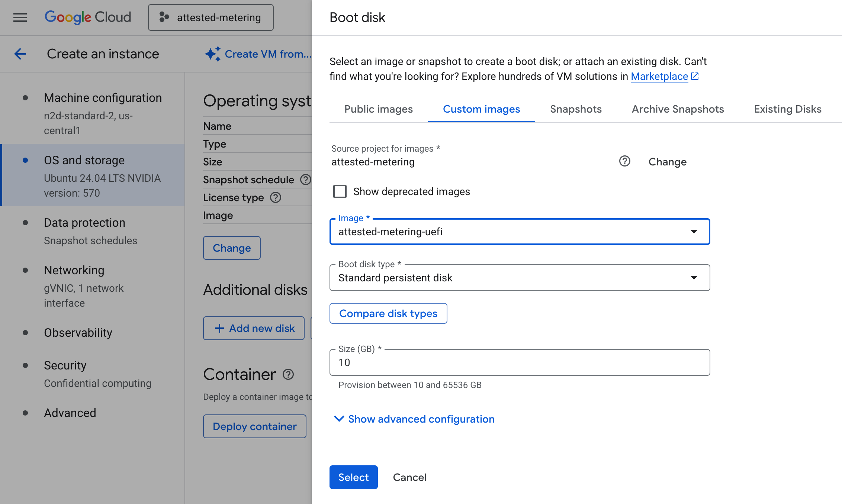Click the Cancel button
This screenshot has height=504, width=842.
click(x=409, y=477)
